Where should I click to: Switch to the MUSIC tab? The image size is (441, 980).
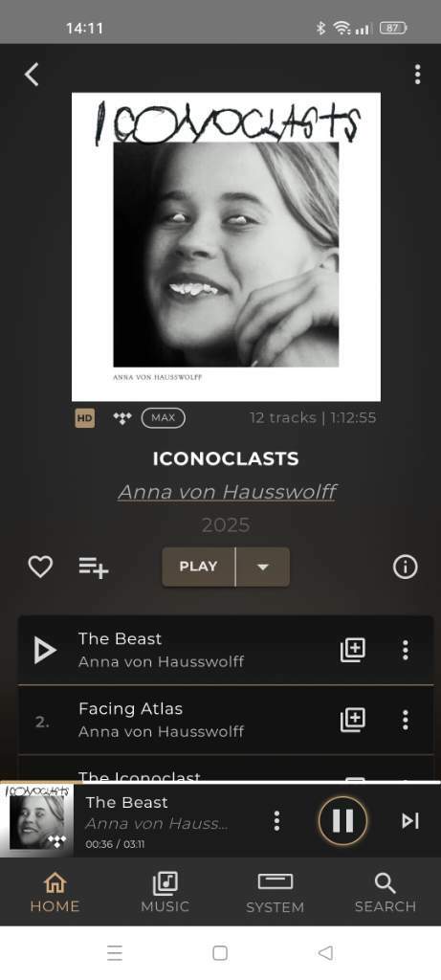tap(165, 893)
